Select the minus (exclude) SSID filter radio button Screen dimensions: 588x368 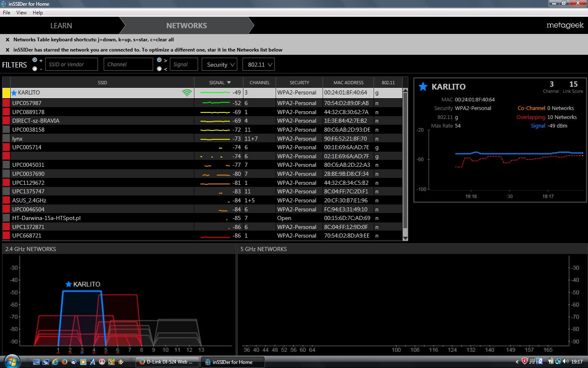point(35,69)
